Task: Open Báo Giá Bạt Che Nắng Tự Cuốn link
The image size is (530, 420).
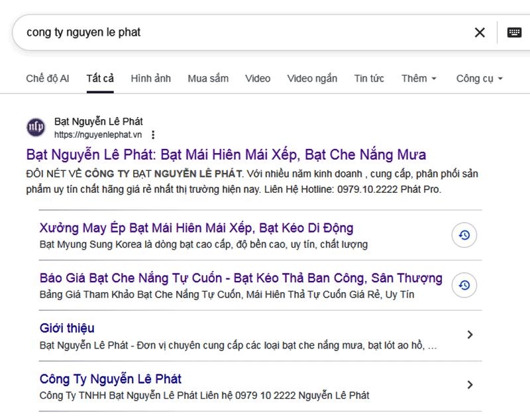Action: coord(240,278)
